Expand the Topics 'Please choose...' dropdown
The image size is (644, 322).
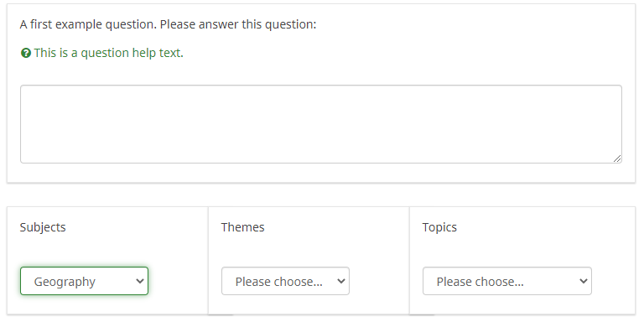click(x=507, y=281)
